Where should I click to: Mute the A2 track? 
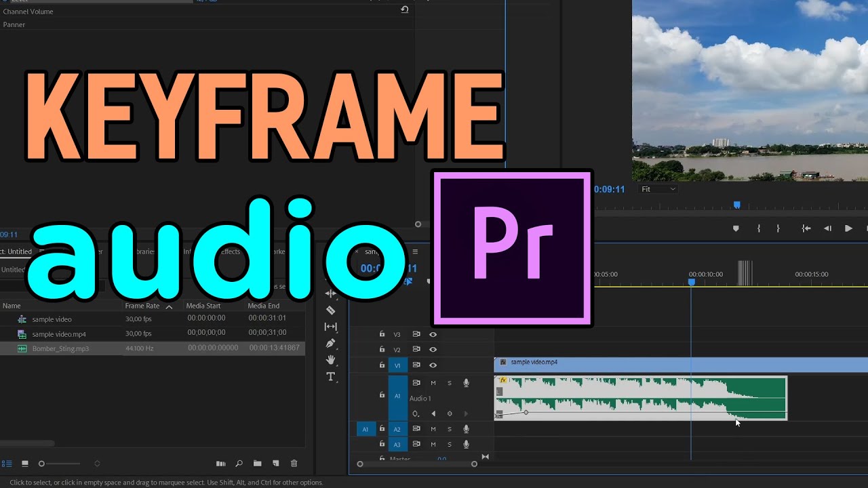(x=433, y=429)
